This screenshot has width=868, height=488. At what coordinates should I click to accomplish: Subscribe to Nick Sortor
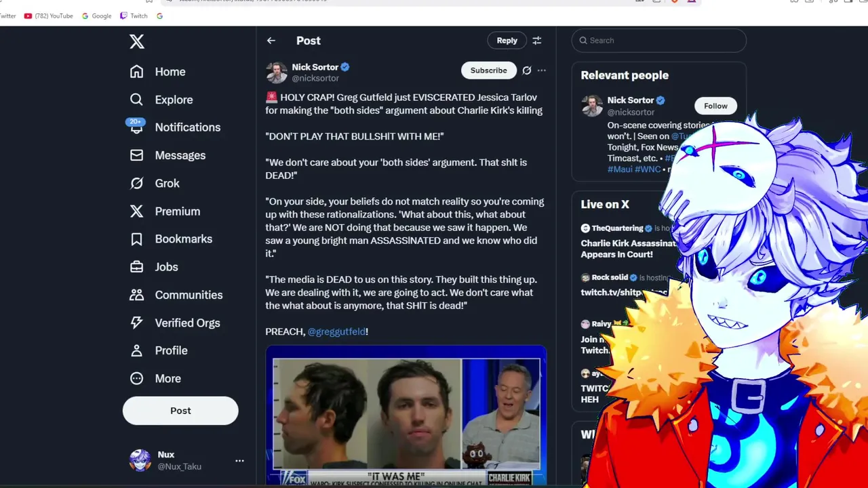coord(488,70)
